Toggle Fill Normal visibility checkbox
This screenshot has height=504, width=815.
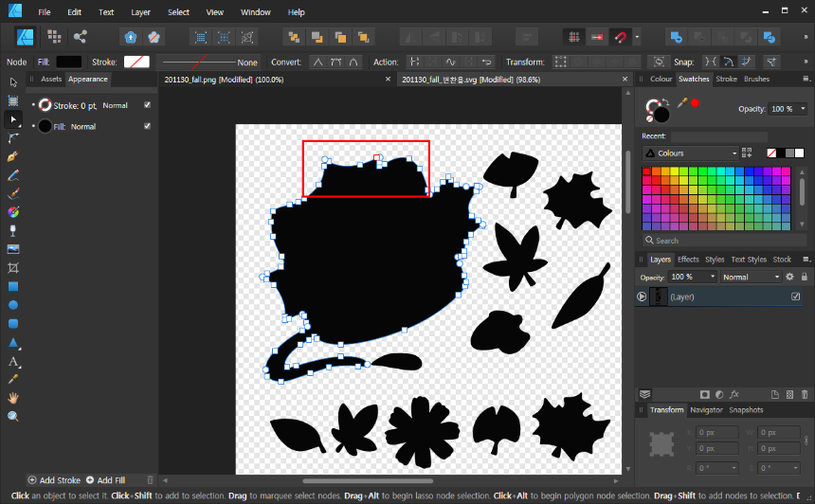[x=148, y=126]
